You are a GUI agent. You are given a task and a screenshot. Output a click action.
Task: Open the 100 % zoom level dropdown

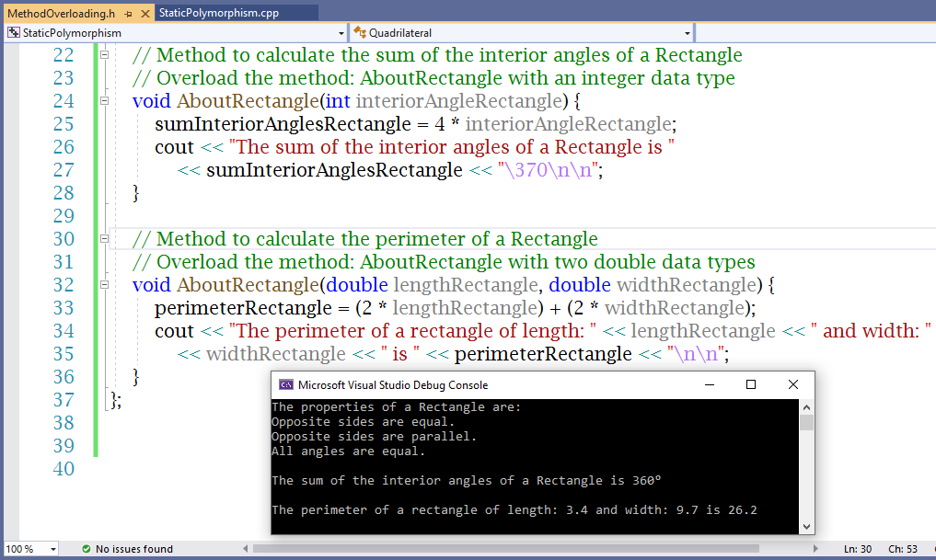[x=53, y=549]
